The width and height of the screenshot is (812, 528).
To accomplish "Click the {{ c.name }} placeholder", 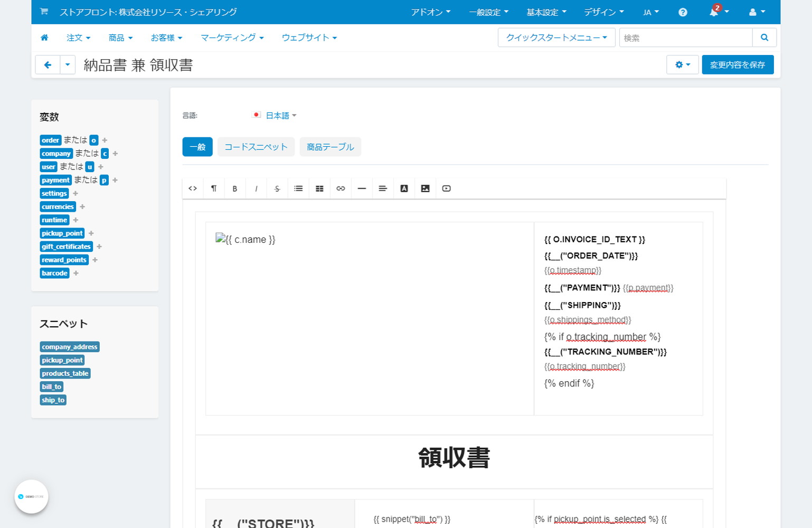I will (246, 240).
